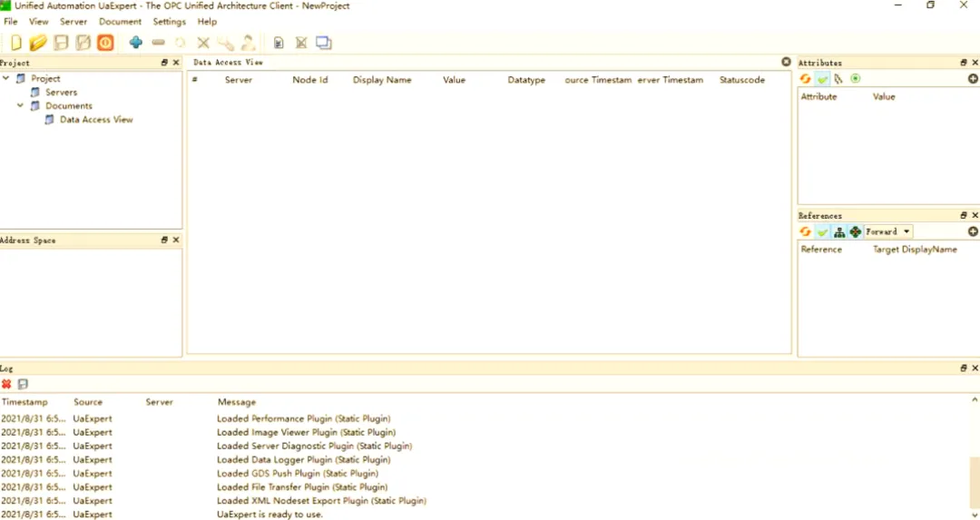This screenshot has height=520, width=980.
Task: Click the Change user person icon
Action: click(x=248, y=43)
